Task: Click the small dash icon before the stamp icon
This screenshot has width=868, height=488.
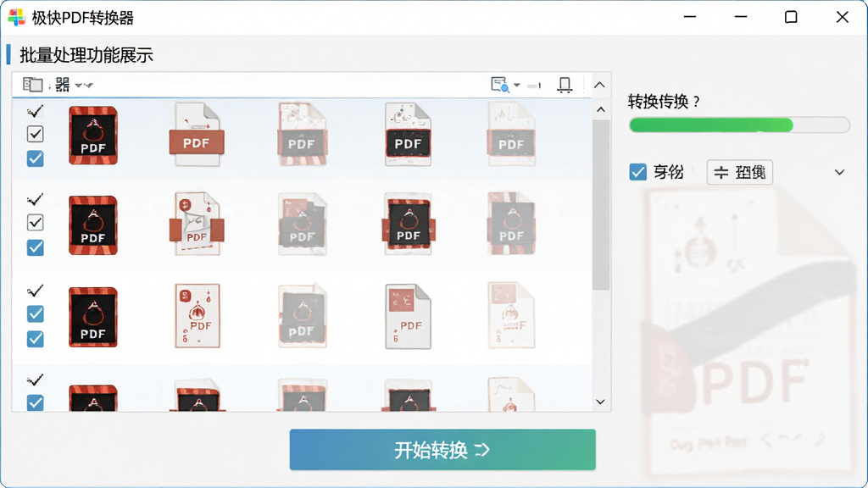Action: [x=534, y=86]
